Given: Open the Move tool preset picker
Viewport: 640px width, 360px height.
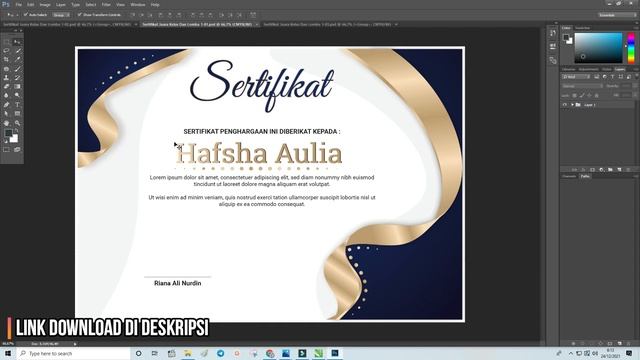Looking at the screenshot, I should (x=12, y=15).
